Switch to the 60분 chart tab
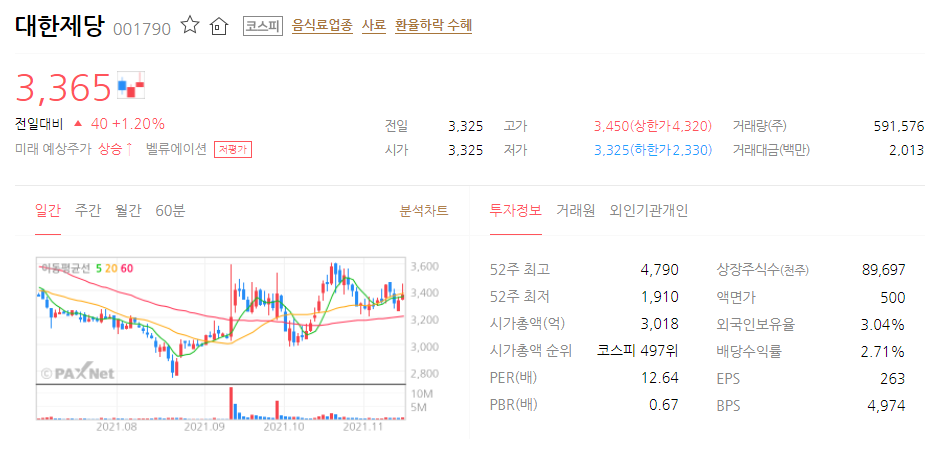Viewport: 936px width, 453px height. (x=170, y=211)
